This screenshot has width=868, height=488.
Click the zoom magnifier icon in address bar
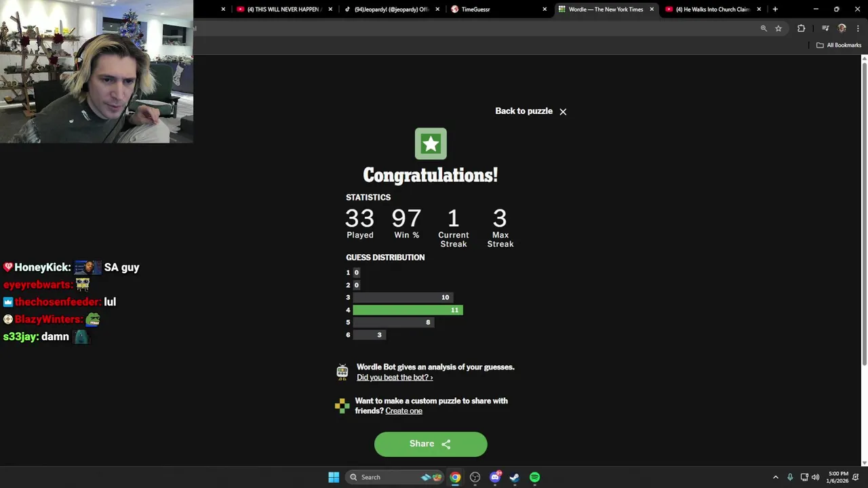click(764, 28)
